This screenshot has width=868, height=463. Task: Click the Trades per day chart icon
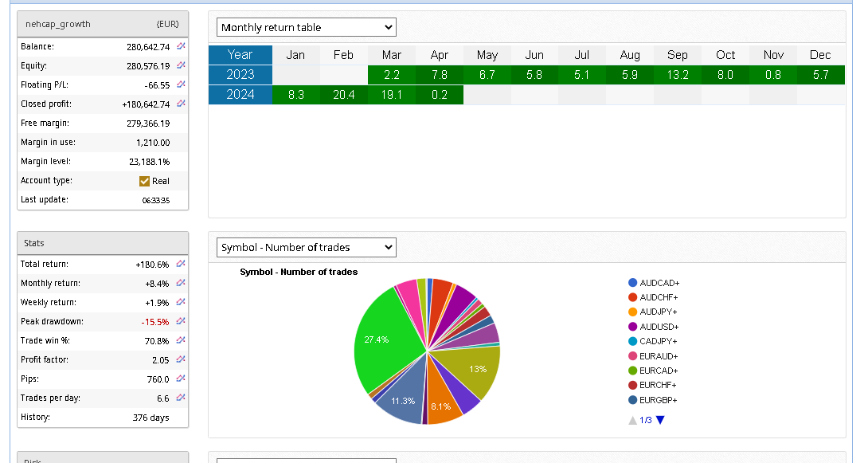coord(181,398)
